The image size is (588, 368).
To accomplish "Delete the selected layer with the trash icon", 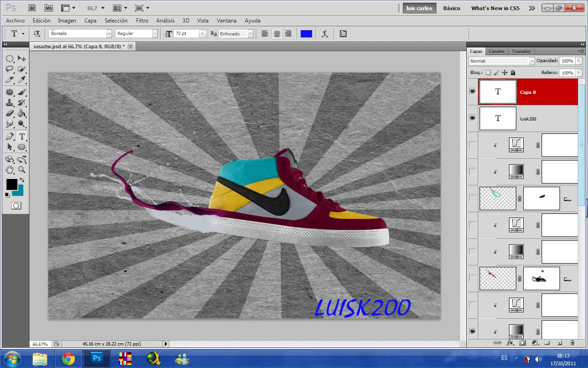I will 572,343.
